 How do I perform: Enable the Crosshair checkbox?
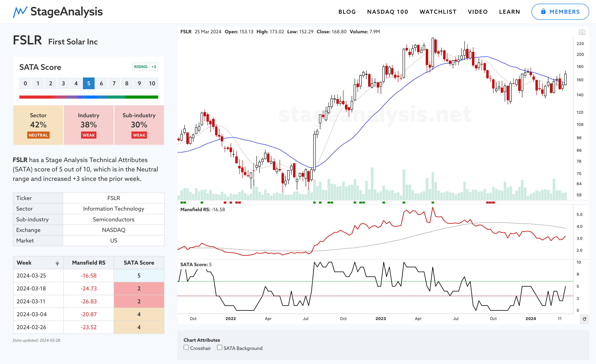(186, 347)
